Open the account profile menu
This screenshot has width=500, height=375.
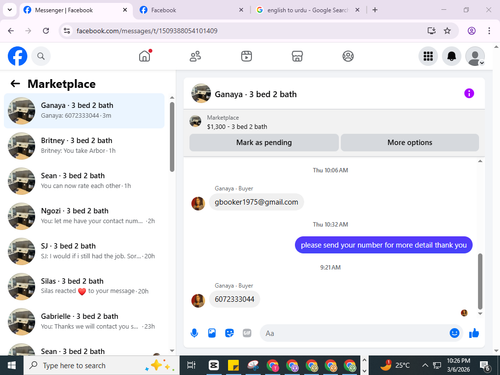475,56
